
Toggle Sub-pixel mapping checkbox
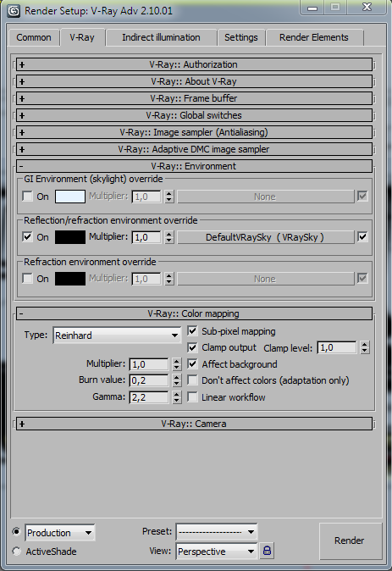[192, 331]
